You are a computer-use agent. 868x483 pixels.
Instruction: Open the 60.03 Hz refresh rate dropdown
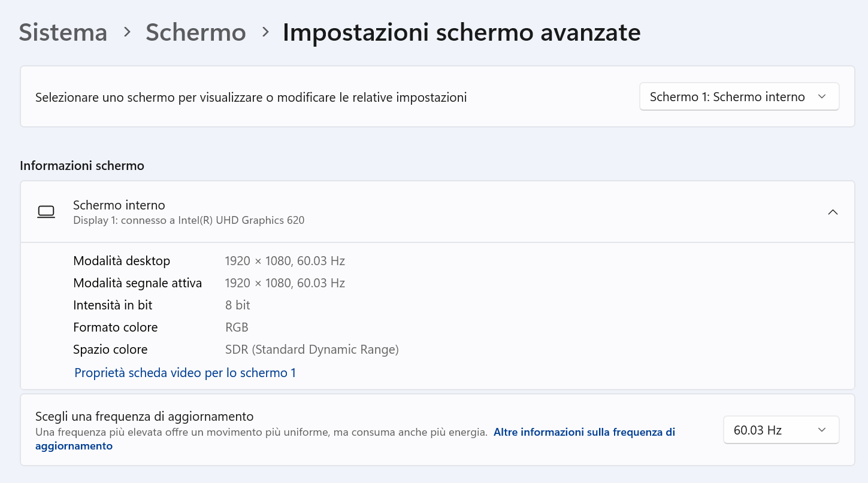tap(781, 430)
